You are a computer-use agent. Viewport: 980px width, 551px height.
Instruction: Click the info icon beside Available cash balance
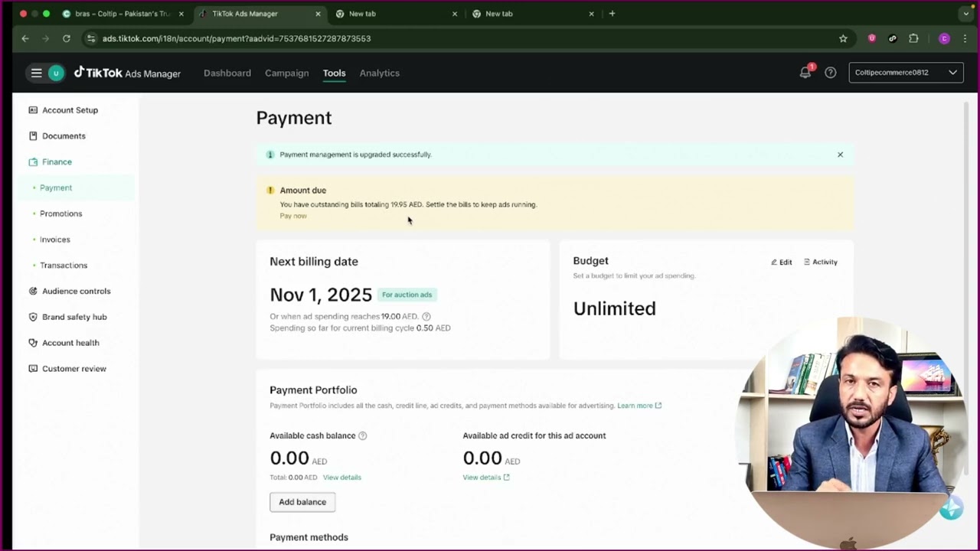point(363,436)
